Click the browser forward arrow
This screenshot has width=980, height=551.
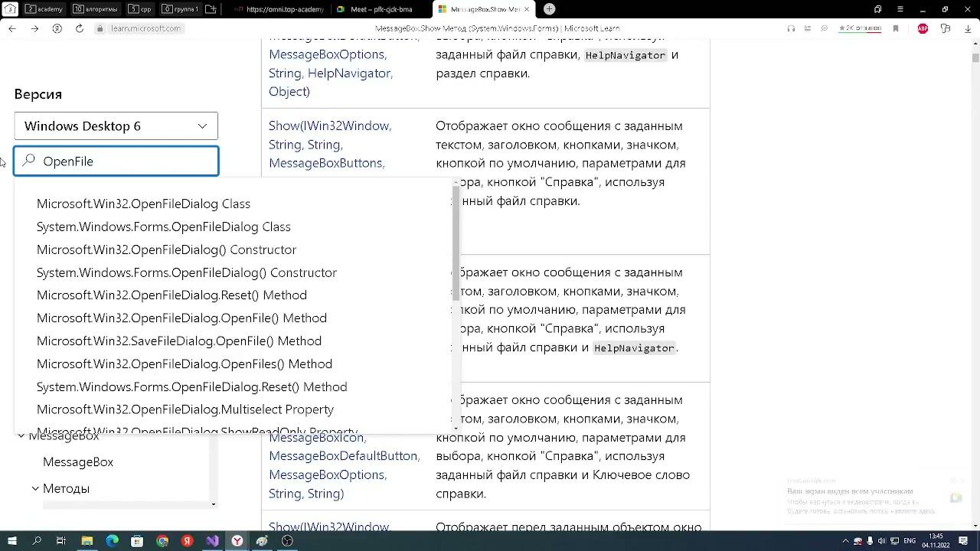click(x=34, y=28)
